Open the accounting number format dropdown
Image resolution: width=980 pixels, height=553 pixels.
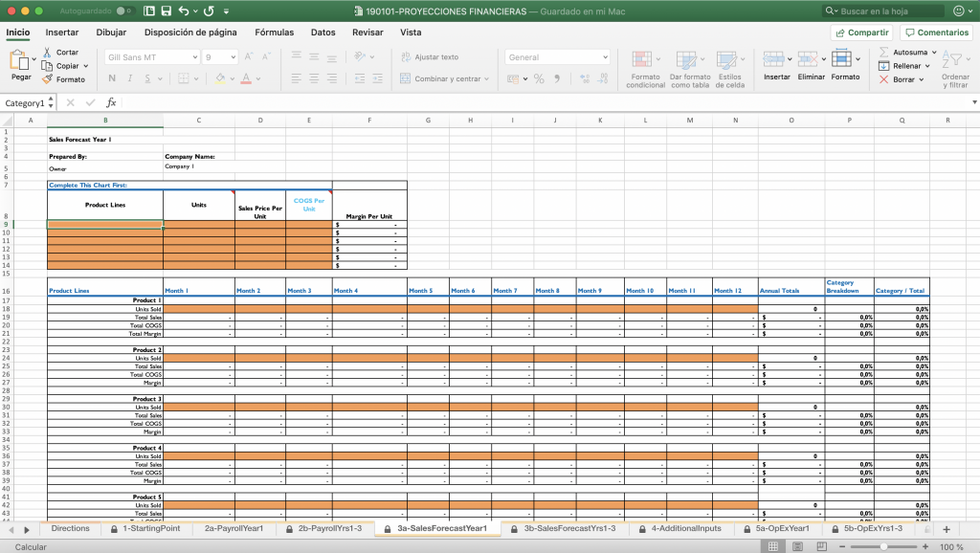[525, 78]
